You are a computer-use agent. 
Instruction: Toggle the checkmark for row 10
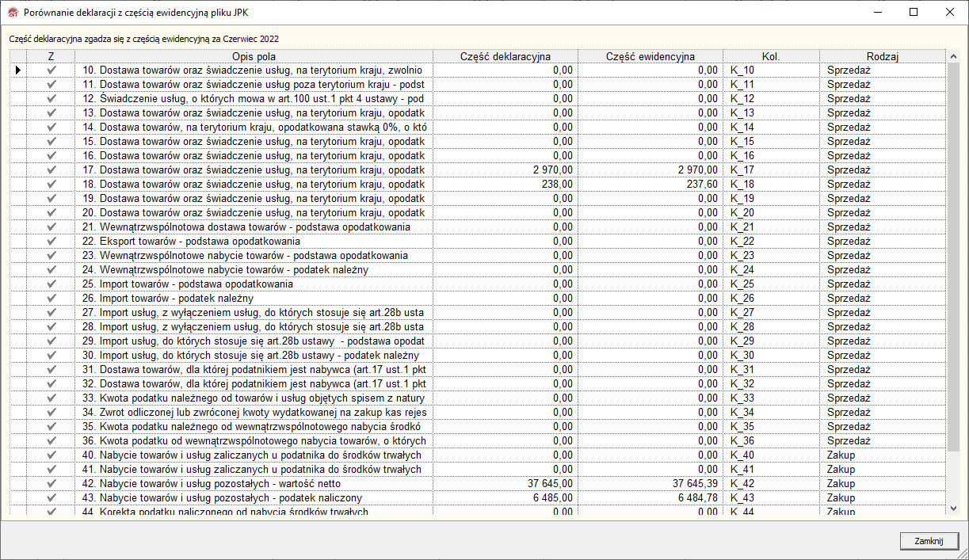[52, 70]
